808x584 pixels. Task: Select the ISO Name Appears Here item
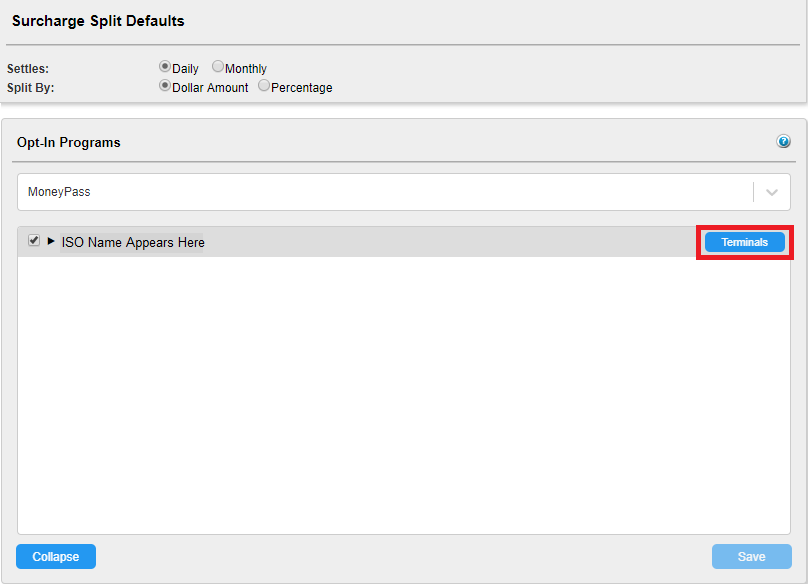pyautogui.click(x=132, y=242)
